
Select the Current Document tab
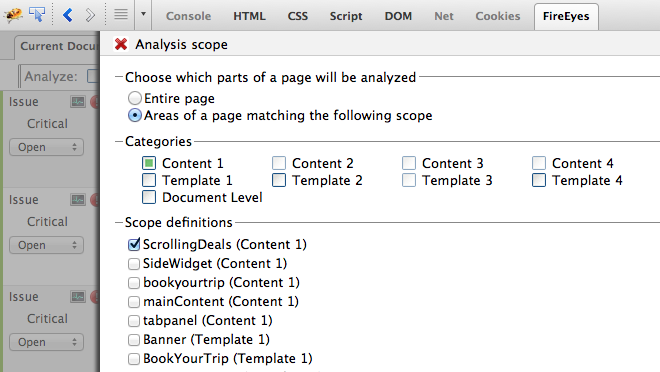click(58, 46)
